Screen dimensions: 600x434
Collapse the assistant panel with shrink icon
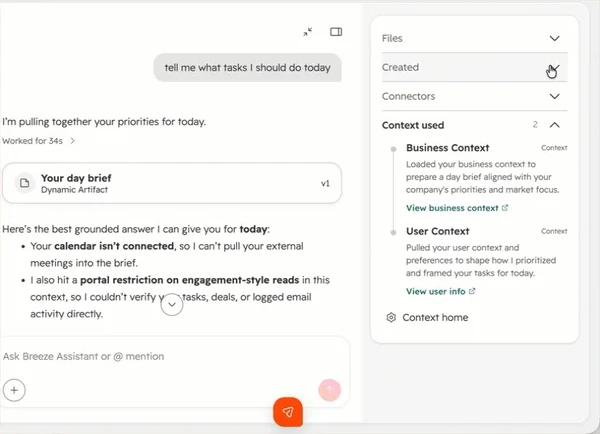tap(308, 32)
